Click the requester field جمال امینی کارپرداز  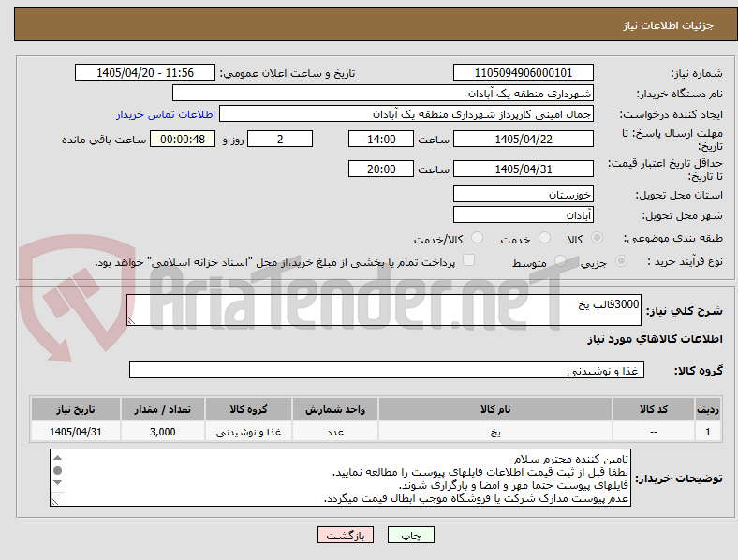(x=406, y=114)
